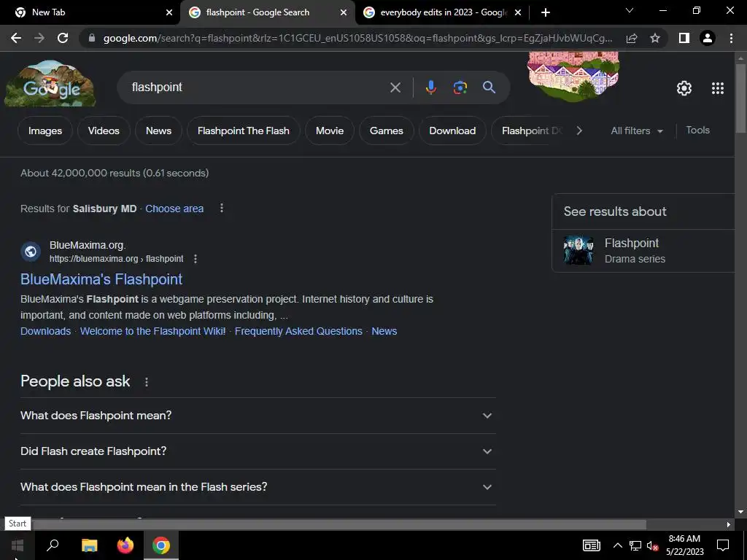Search by image with Google Lens icon
The height and width of the screenshot is (560, 747).
click(460, 87)
